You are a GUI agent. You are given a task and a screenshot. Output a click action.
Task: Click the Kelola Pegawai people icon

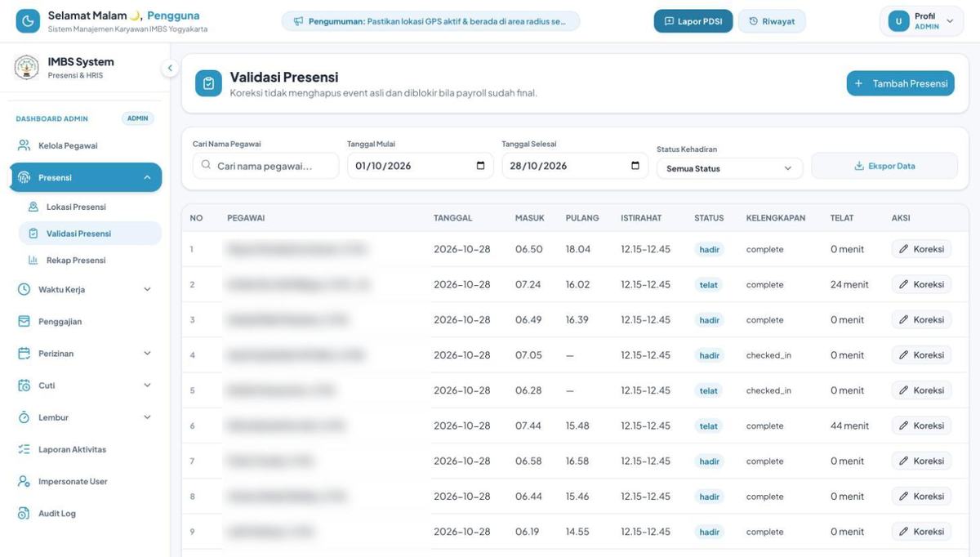pyautogui.click(x=24, y=145)
